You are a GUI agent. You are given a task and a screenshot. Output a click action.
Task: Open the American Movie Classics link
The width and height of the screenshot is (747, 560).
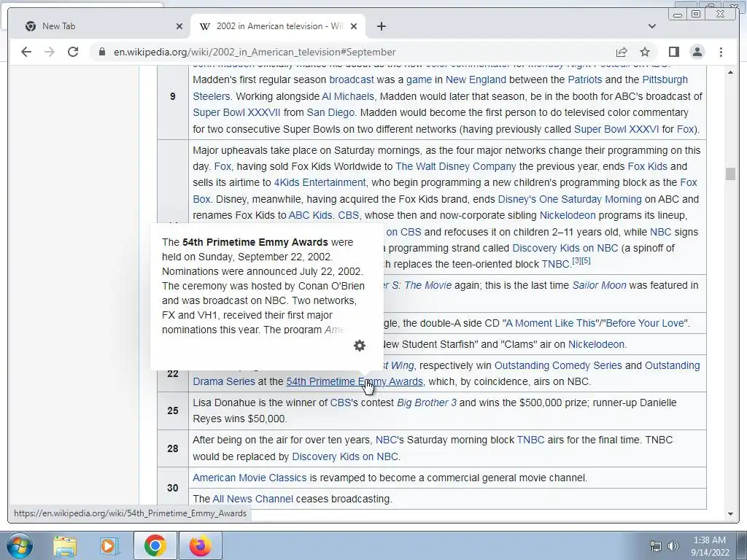(x=249, y=478)
